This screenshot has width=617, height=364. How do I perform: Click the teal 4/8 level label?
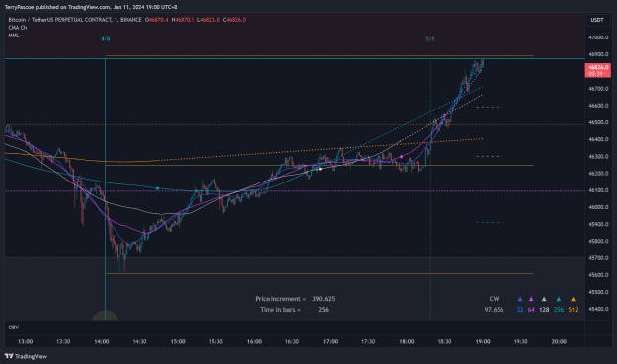coord(105,38)
